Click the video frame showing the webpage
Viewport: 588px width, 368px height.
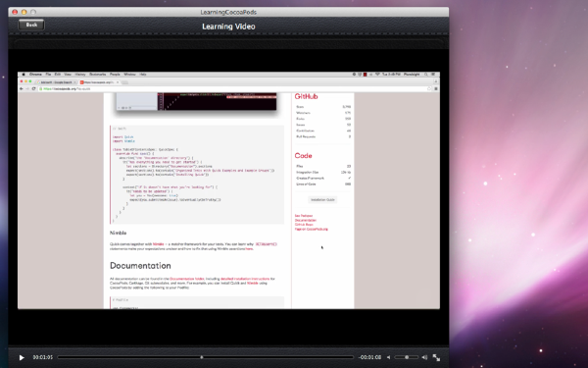[228, 190]
